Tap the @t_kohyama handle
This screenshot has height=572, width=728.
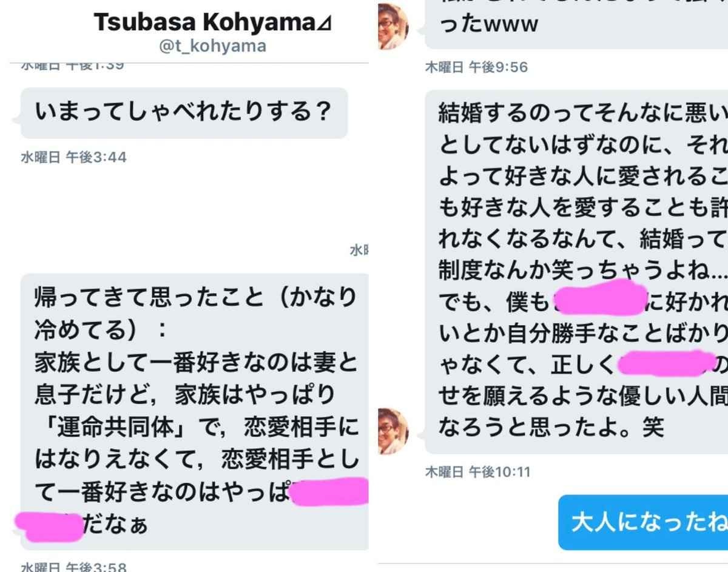point(212,46)
